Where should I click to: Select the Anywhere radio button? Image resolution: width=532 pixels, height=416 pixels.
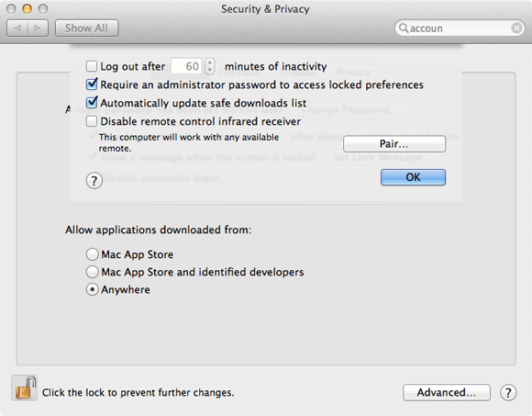[92, 289]
